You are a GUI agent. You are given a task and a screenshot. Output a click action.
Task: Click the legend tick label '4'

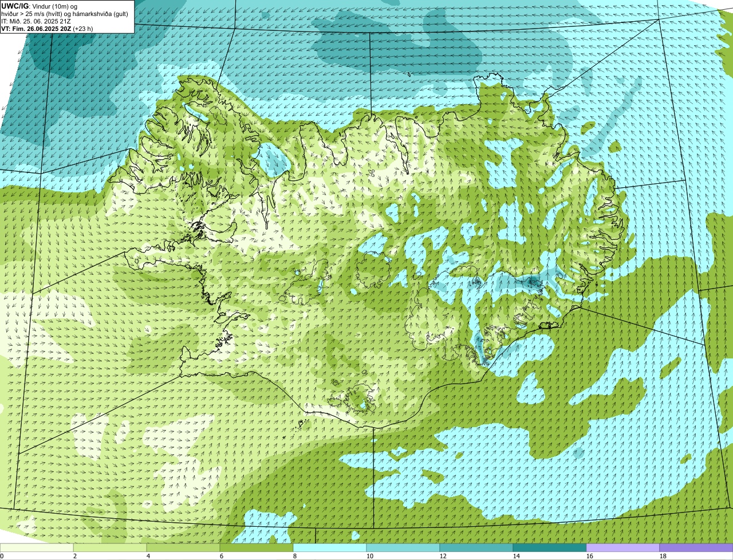[x=148, y=556]
